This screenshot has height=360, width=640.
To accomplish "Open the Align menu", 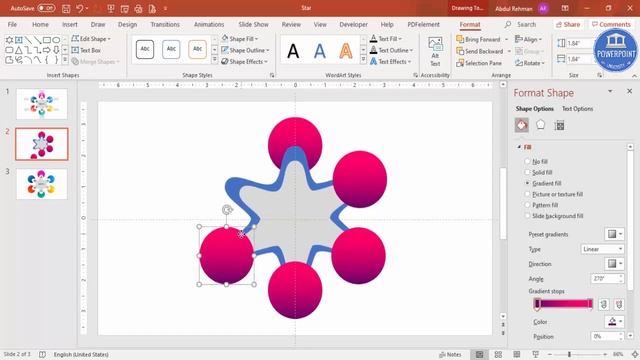I will click(x=528, y=40).
